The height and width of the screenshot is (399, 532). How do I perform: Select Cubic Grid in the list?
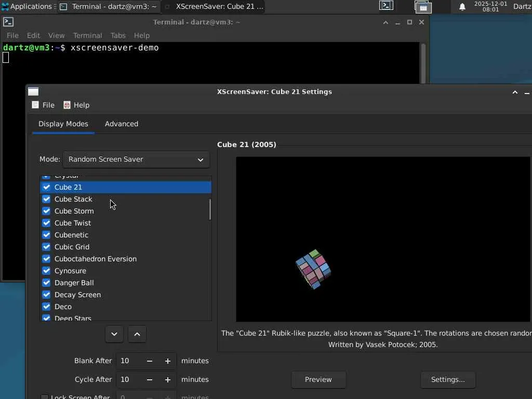(x=126, y=247)
